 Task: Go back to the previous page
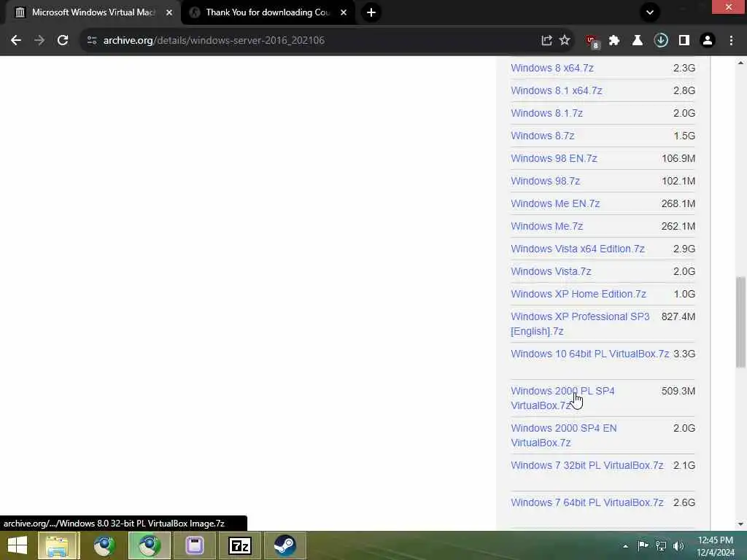16,41
